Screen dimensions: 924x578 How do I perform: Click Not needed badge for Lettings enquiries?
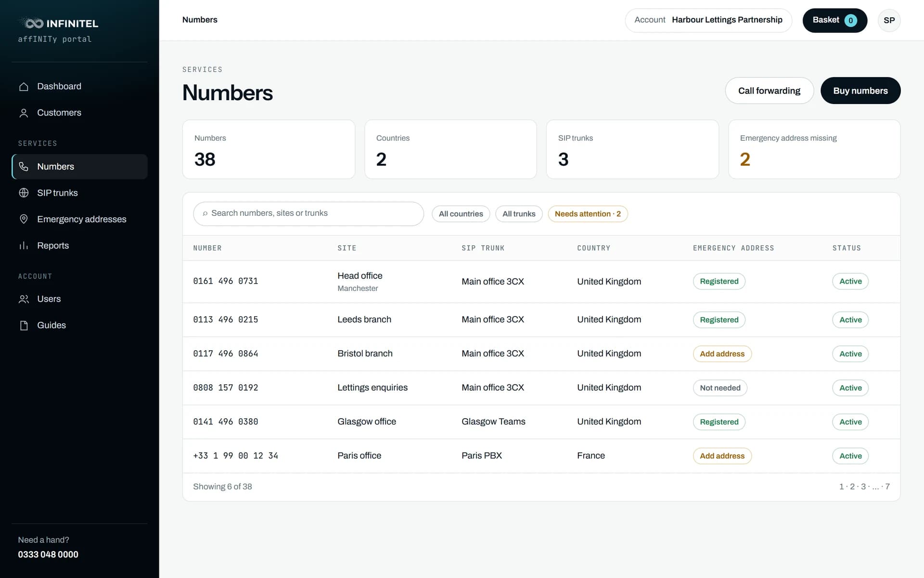tap(720, 388)
